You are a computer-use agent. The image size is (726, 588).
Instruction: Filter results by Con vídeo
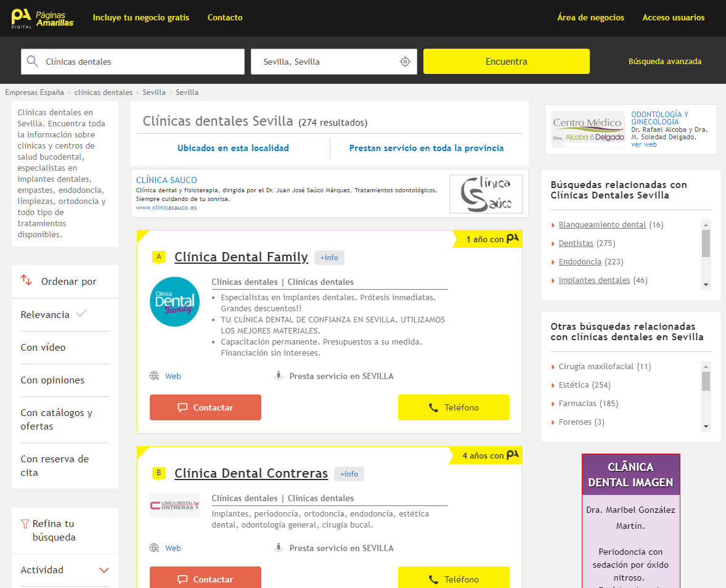pyautogui.click(x=43, y=348)
